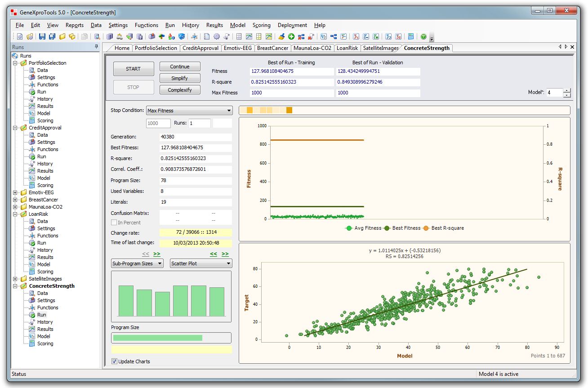Click the JavaScript Js toolbar icon
The width and height of the screenshot is (588, 388).
tap(398, 36)
